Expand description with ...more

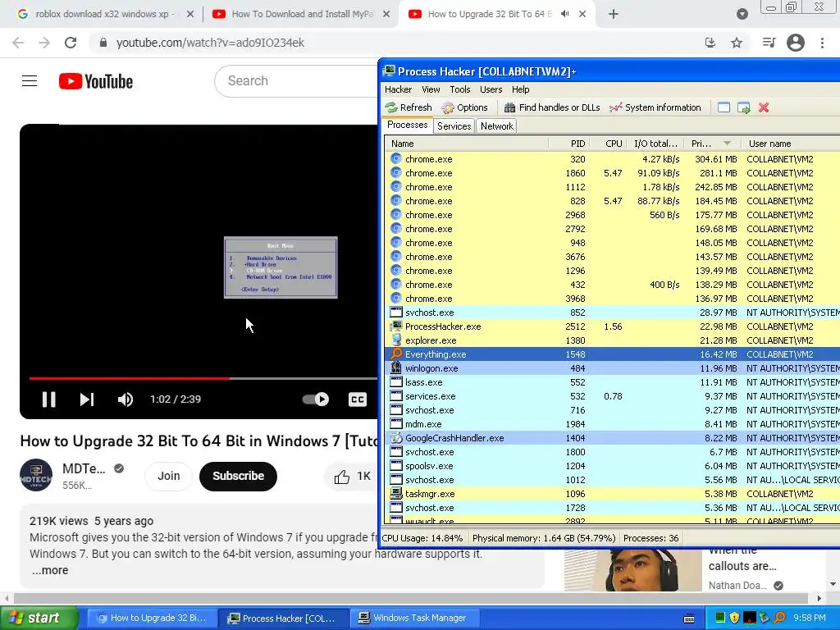coord(50,570)
